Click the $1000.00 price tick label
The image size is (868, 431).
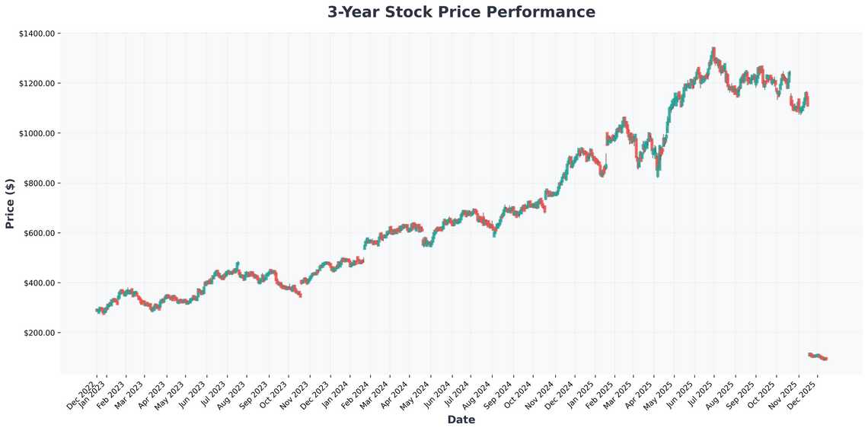pyautogui.click(x=37, y=133)
